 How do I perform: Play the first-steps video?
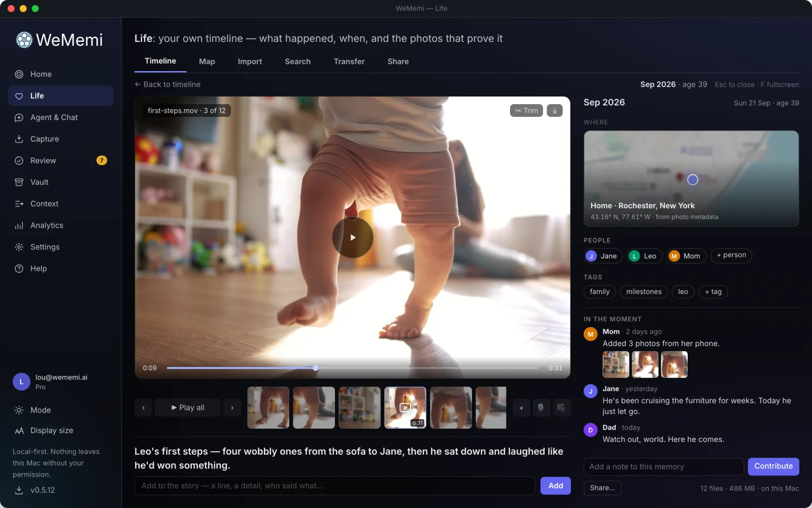[x=353, y=237]
